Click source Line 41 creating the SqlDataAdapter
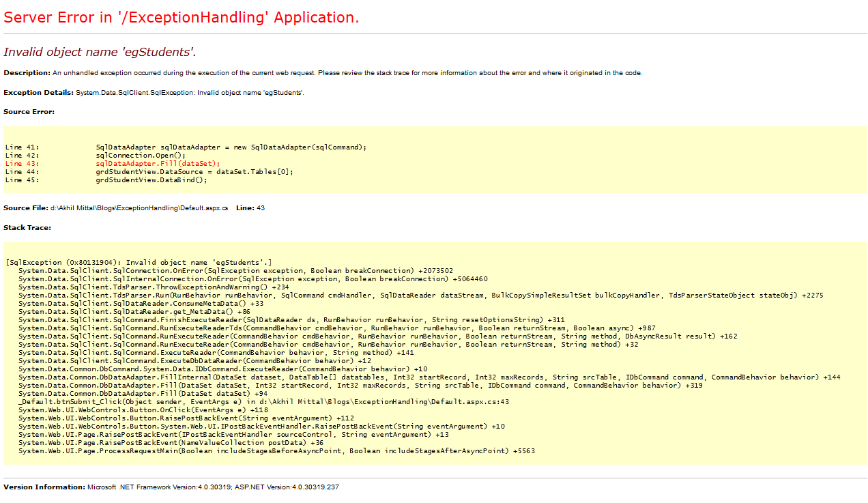This screenshot has height=503, width=868. coord(231,147)
